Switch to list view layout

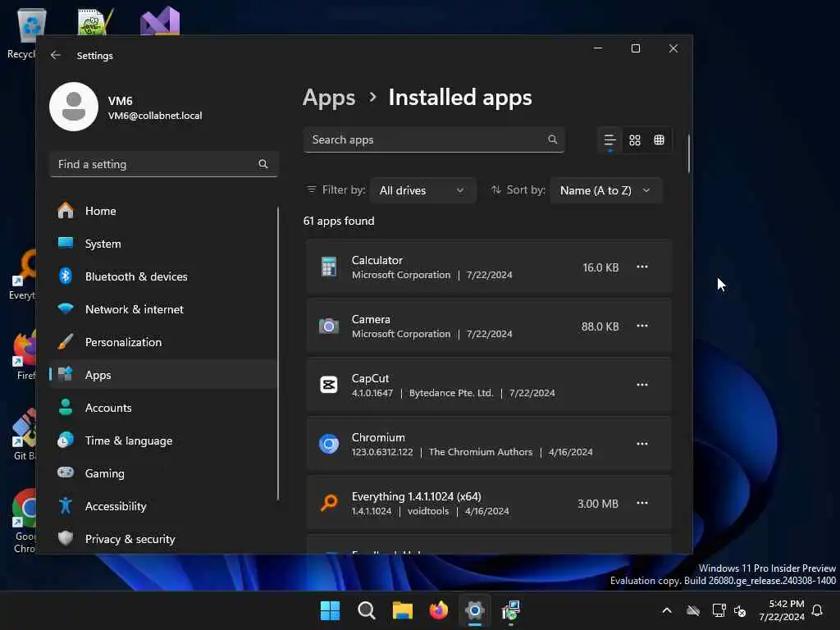coord(609,140)
